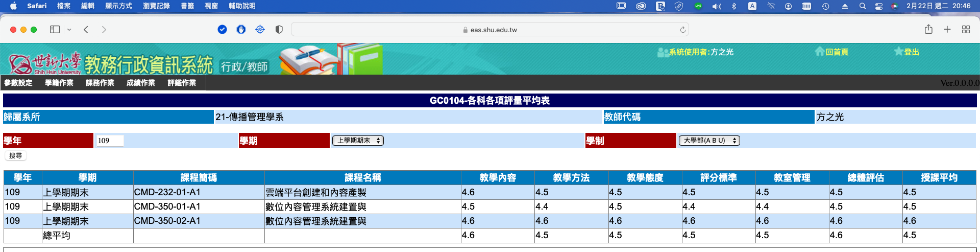Expand the sidebar chevron dropdown
This screenshot has width=980, height=252.
click(69, 30)
